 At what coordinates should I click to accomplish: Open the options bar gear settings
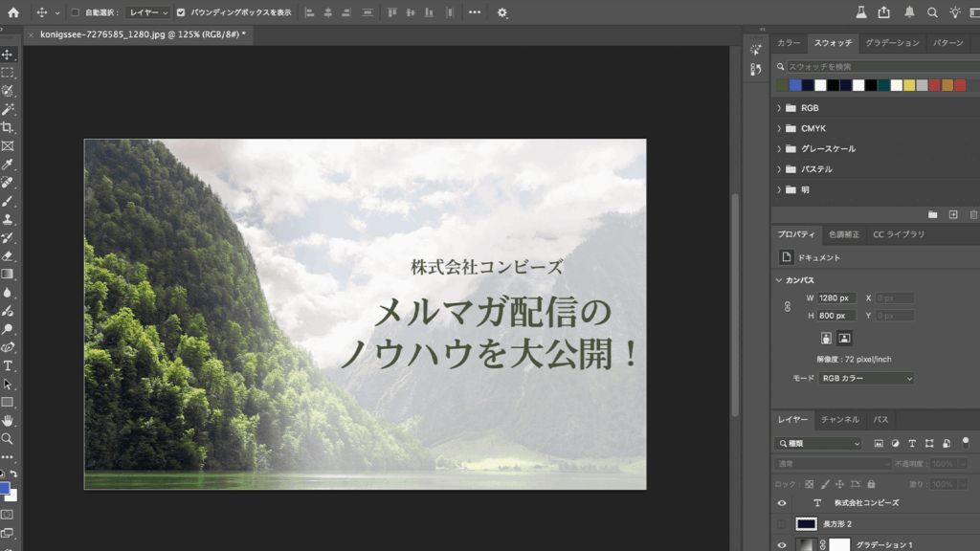point(502,12)
